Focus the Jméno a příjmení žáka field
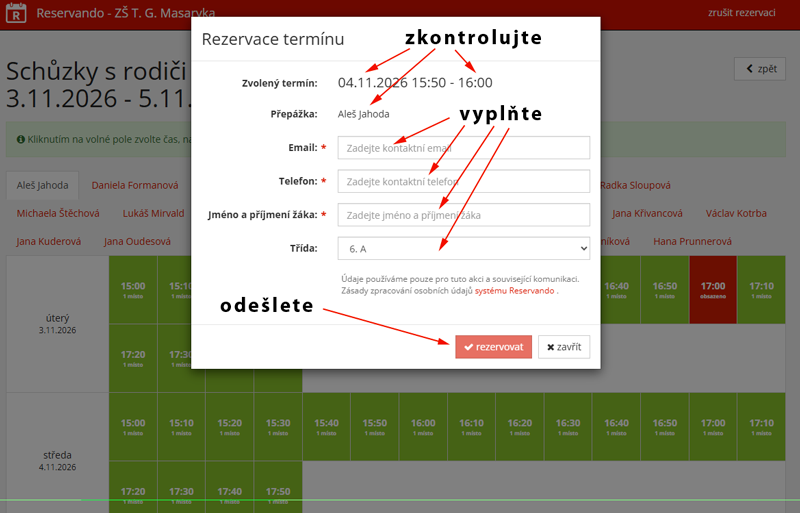800x513 pixels. tap(463, 215)
